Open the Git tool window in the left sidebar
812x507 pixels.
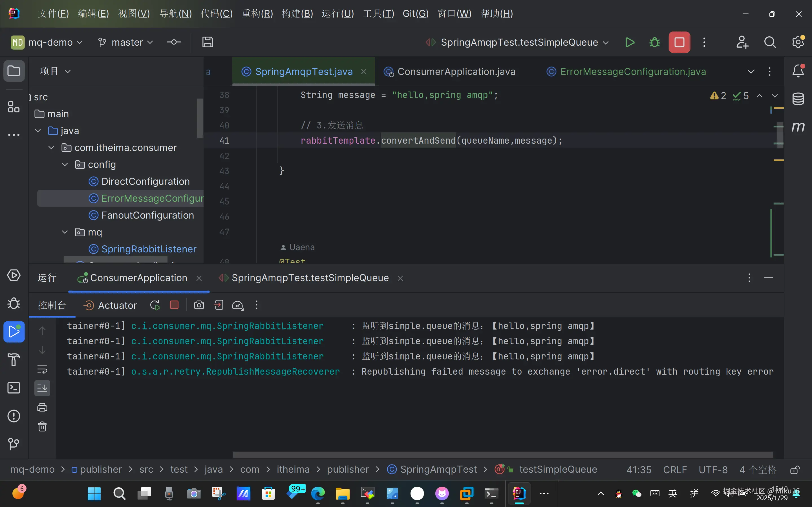pyautogui.click(x=14, y=444)
